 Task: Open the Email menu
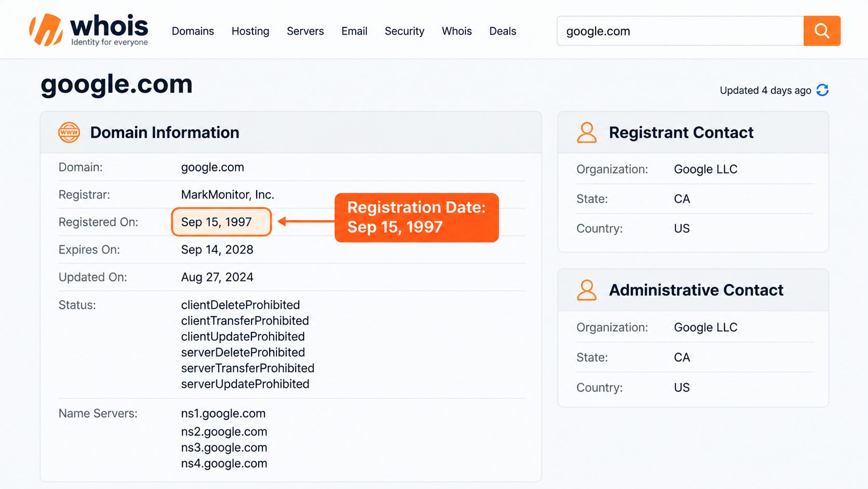(x=354, y=31)
